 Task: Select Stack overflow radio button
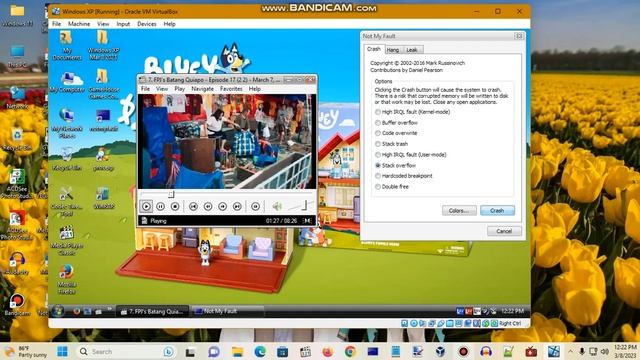378,165
